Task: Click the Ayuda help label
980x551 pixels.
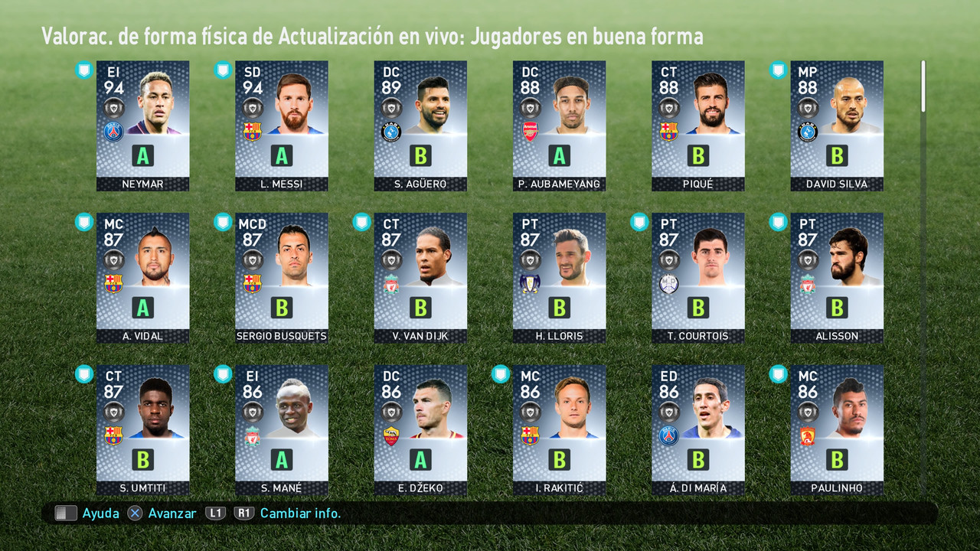Action: click(x=101, y=514)
